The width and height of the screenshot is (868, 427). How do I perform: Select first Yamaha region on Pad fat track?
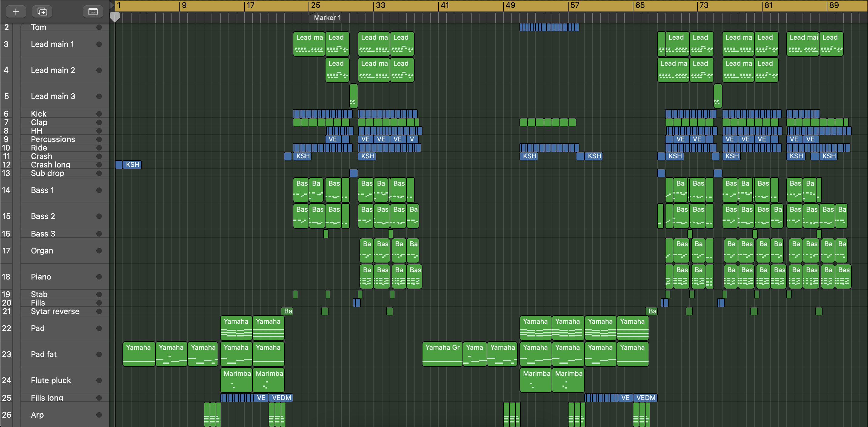(139, 354)
